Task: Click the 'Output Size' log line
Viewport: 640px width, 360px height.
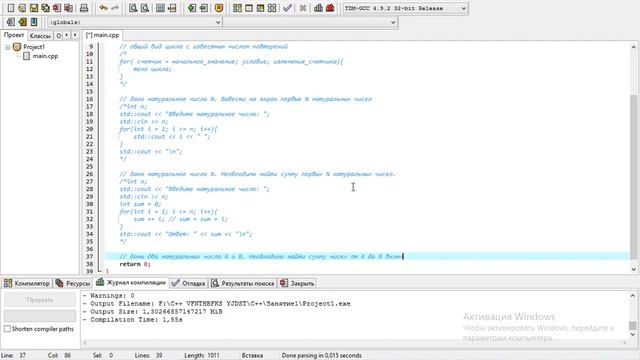Action: coord(153,311)
